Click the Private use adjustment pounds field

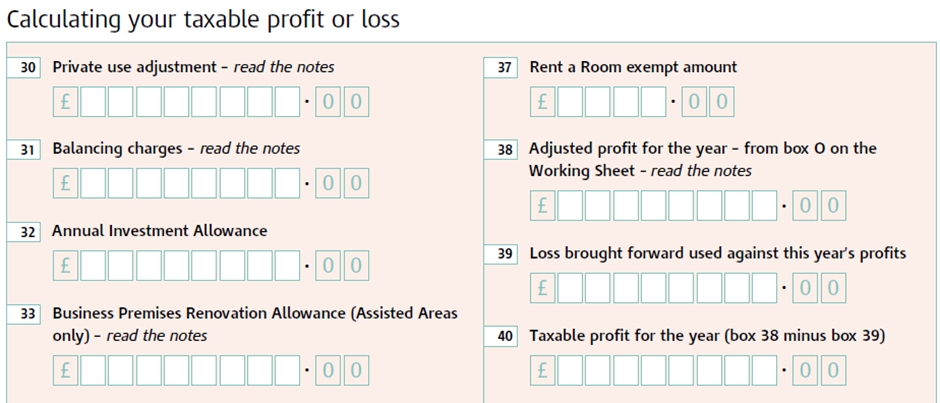tap(190, 102)
